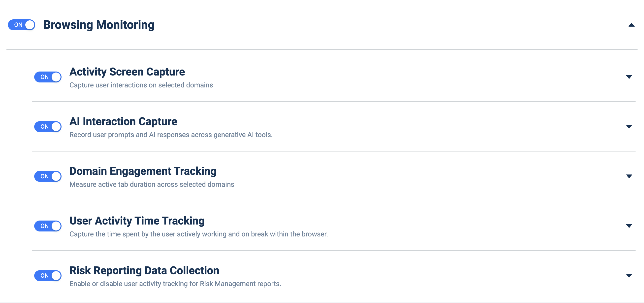Screen dimensions: 644x303
Task: Click the Browsing Monitoring heading
Action: [x=99, y=25]
